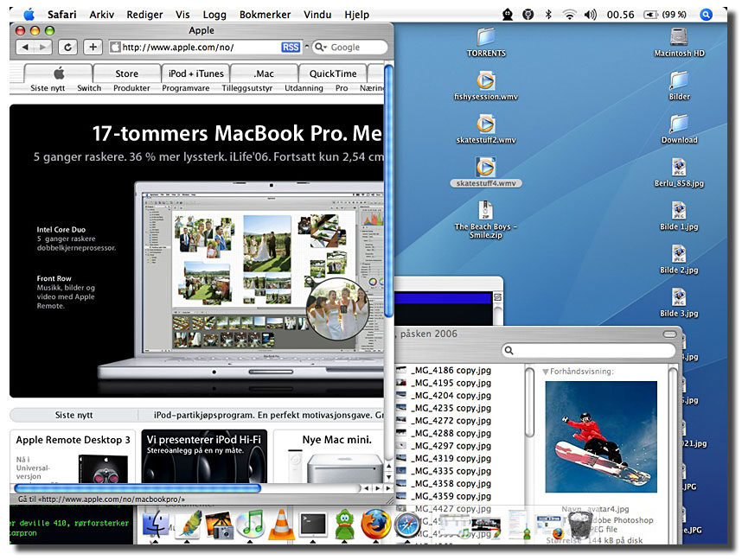Screen dimensions: 742x560
Task: Open the Adium green duck in the dock
Action: 345,525
